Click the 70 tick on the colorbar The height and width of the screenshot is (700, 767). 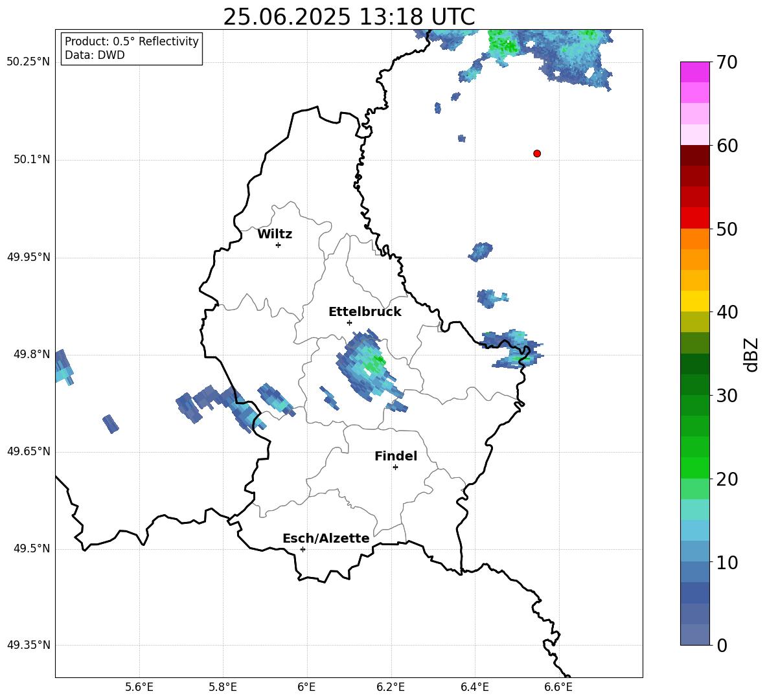[x=727, y=62]
